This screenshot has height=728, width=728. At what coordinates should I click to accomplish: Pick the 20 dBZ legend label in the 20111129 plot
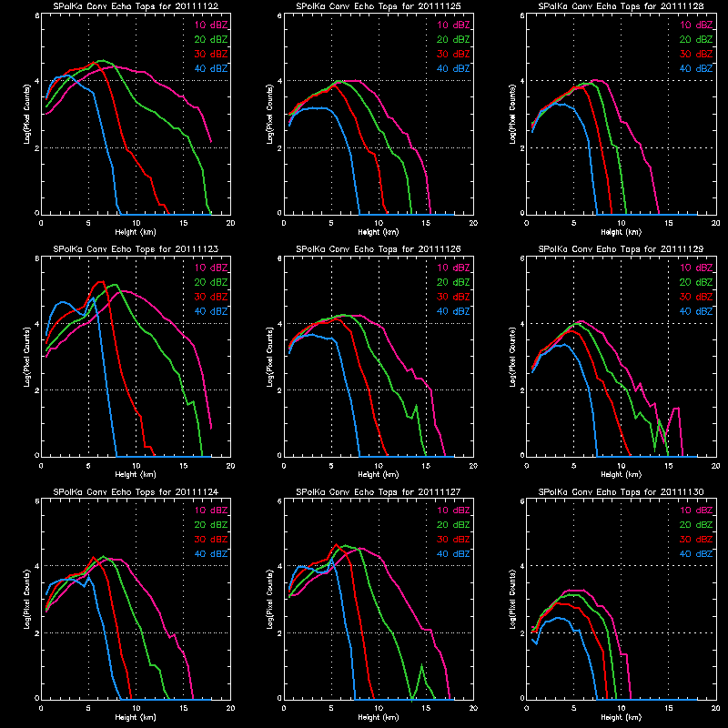[x=696, y=282]
